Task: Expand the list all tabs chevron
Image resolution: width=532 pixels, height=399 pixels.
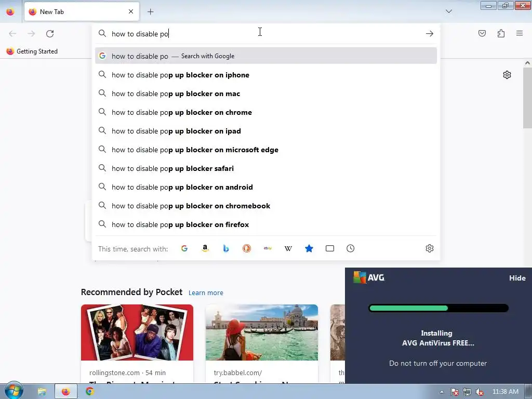Action: pyautogui.click(x=448, y=11)
